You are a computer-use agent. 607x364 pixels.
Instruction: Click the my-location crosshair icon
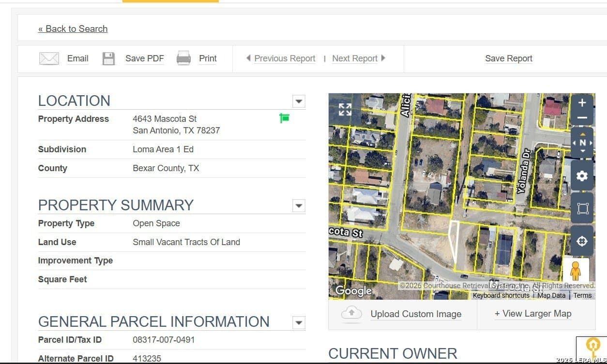pos(582,241)
